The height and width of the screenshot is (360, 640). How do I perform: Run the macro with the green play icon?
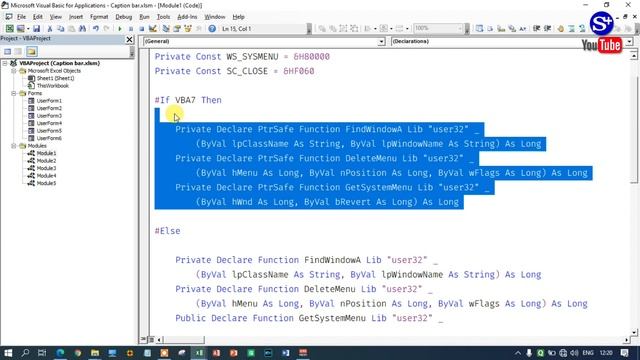click(120, 29)
